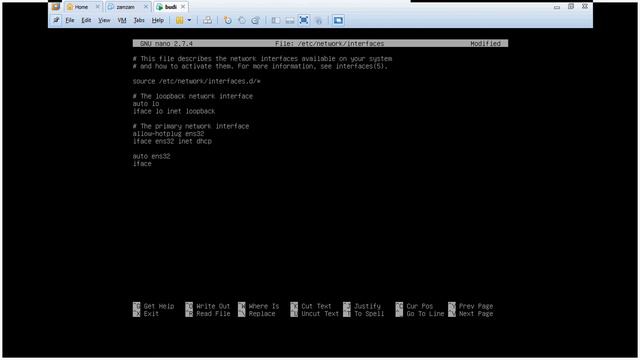Click the 'Go To Line' shortcut label

425,313
